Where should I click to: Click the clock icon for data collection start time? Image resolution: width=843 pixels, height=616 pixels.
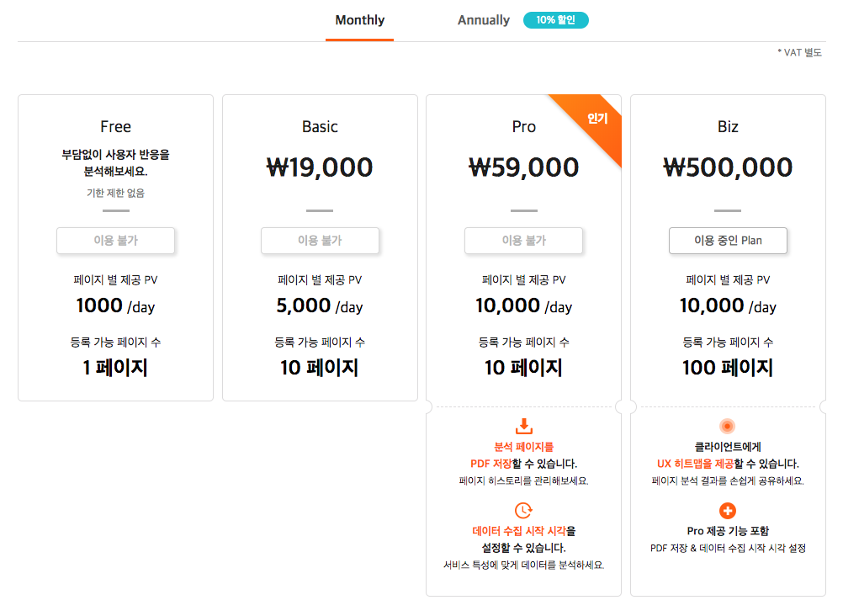click(x=523, y=510)
